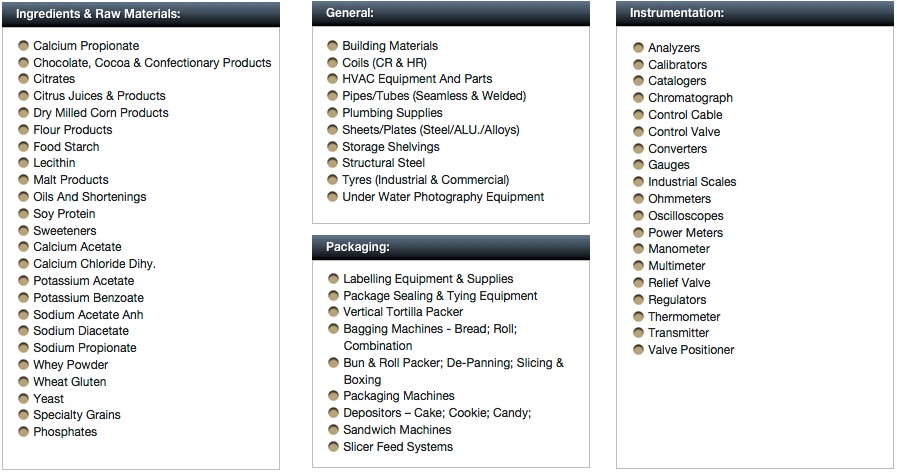Open the HVAC Equipment And Parts link

click(417, 79)
